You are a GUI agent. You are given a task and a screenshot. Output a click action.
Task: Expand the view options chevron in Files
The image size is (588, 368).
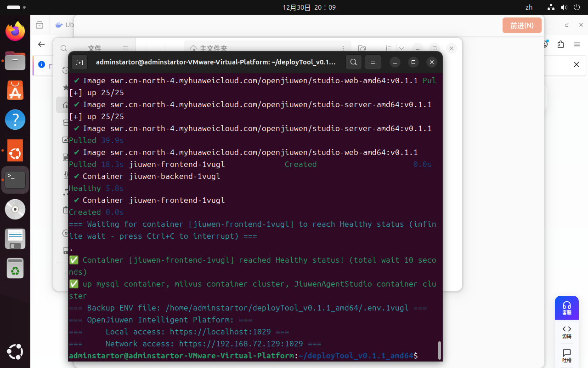[x=401, y=48]
